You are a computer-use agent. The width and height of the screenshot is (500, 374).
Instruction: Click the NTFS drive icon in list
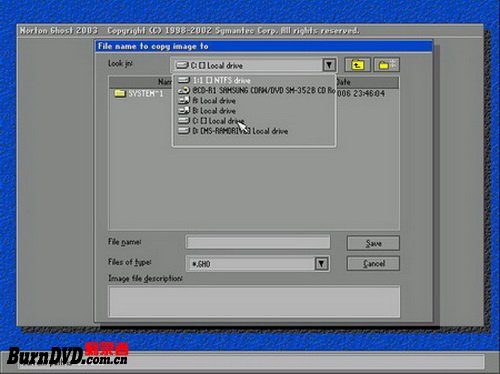tap(184, 80)
